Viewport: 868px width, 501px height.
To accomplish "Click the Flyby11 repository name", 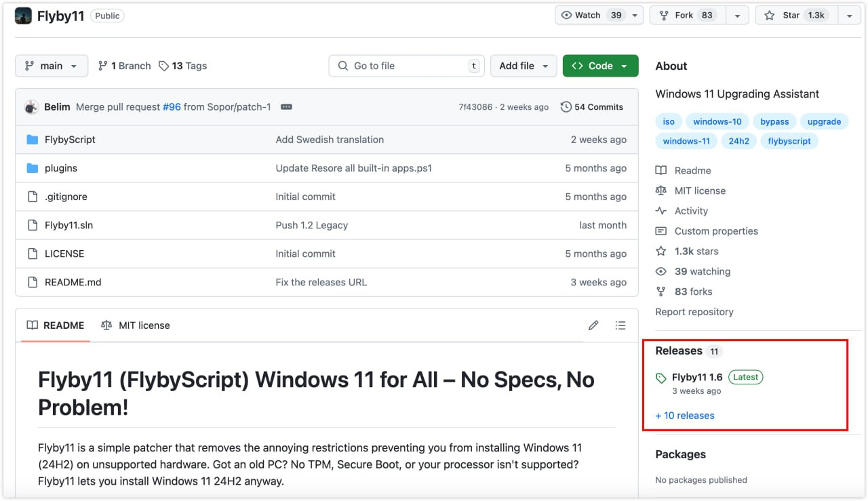I will click(x=60, y=16).
